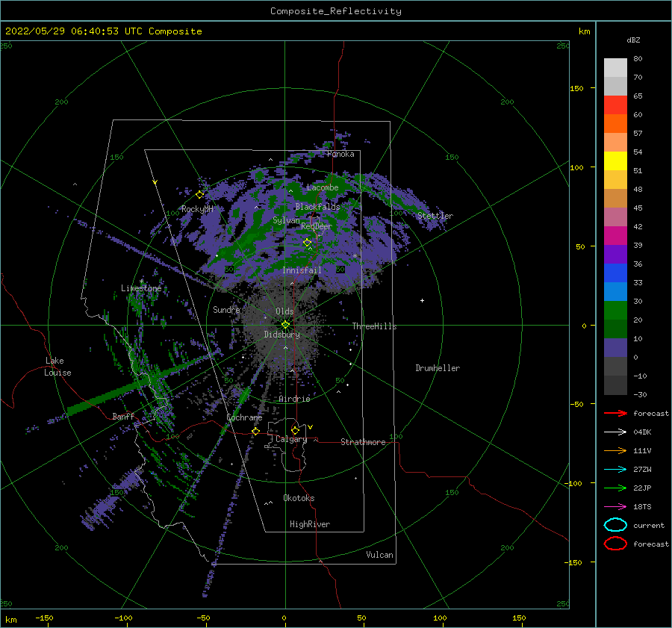Click the radar site marker at Didsbury
Image resolution: width=672 pixels, height=628 pixels.
[x=285, y=325]
